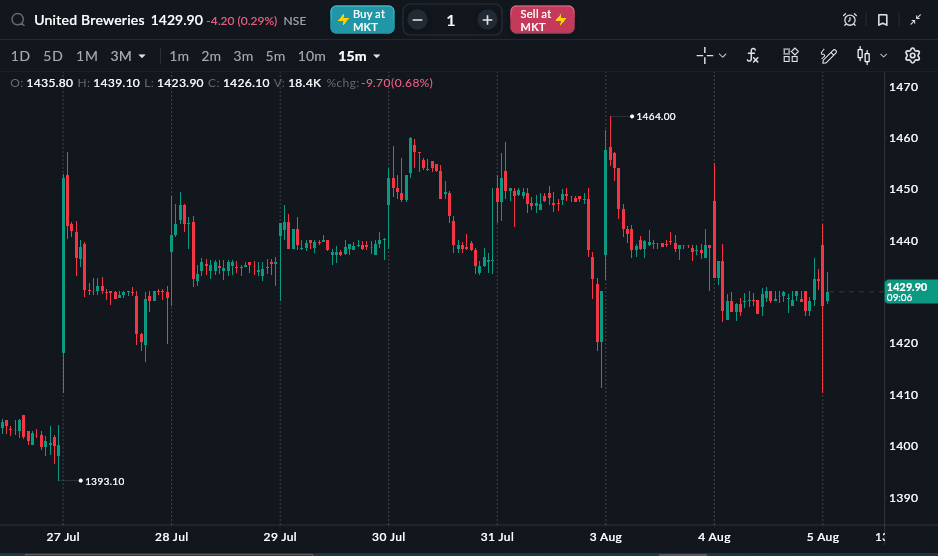The height and width of the screenshot is (556, 938).
Task: Switch to 1m interval
Action: pos(179,56)
